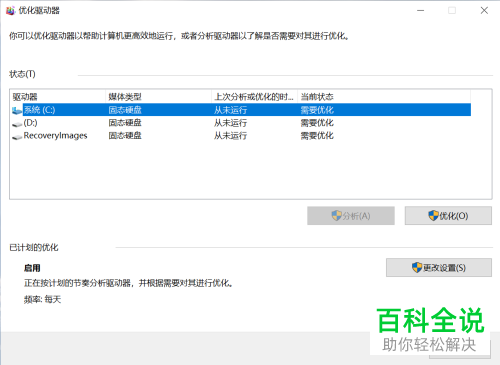Click the 分析(A) button
This screenshot has height=365, width=500.
[351, 216]
